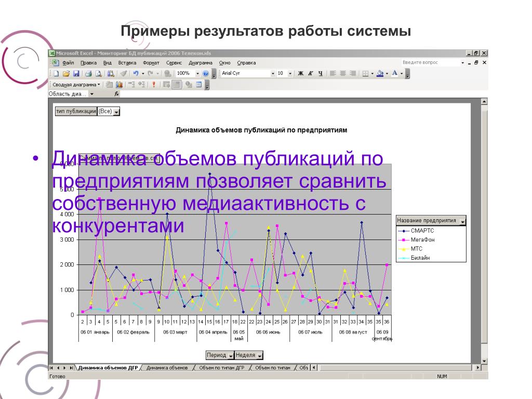The height and width of the screenshot is (399, 532).
Task: Toggle Align Right
Action: click(353, 73)
